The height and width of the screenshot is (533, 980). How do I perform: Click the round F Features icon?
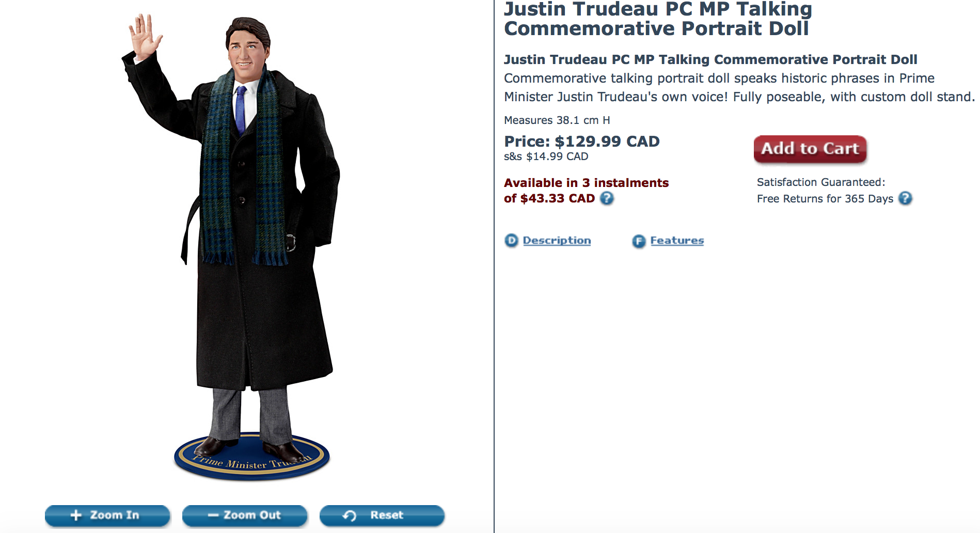[x=639, y=241]
